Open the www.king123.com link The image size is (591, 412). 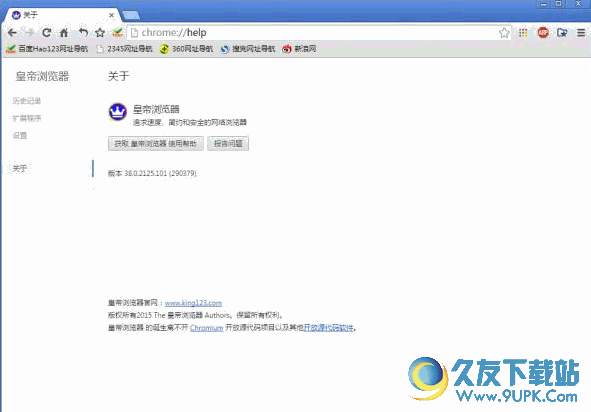[x=193, y=303]
